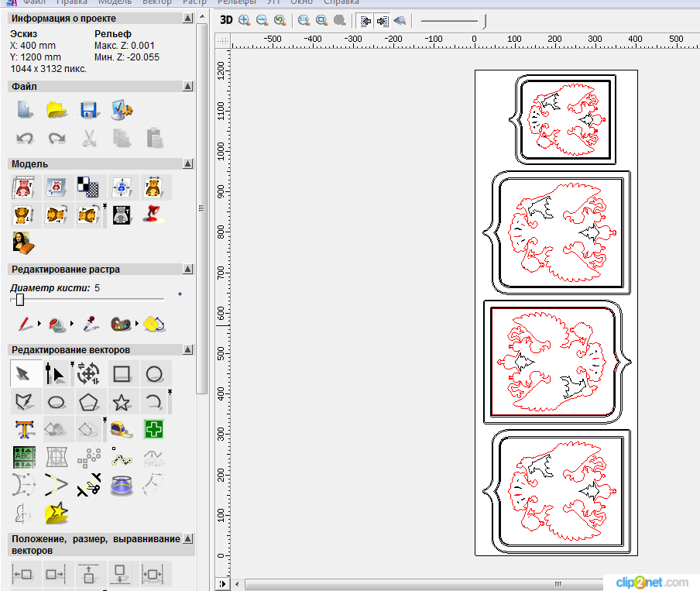Select the ellipse drawing tool

pyautogui.click(x=57, y=402)
